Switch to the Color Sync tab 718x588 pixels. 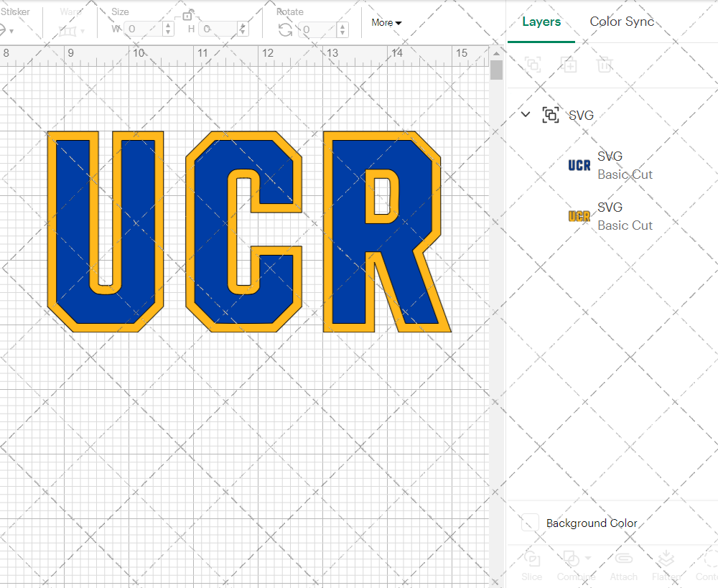[x=622, y=22]
